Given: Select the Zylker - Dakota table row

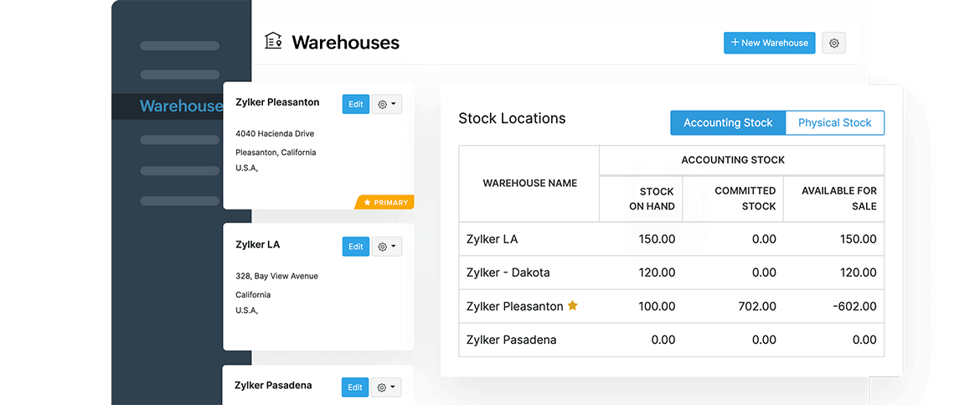Looking at the screenshot, I should (671, 273).
